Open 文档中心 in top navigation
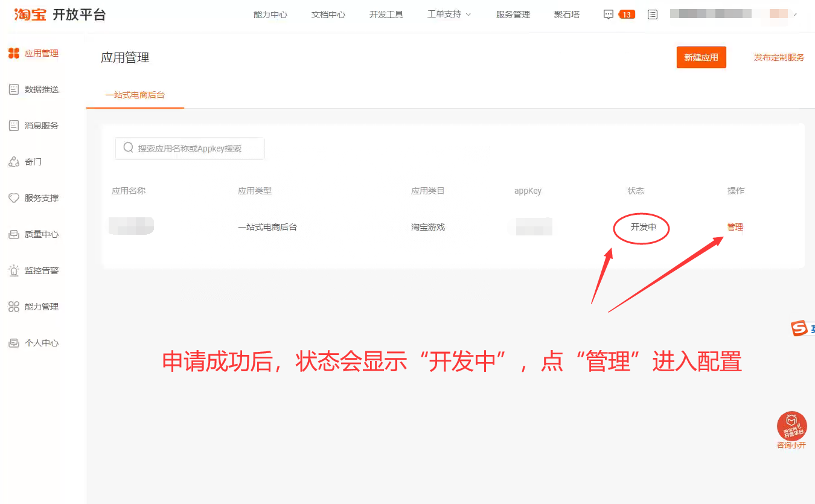The image size is (815, 504). (x=328, y=14)
